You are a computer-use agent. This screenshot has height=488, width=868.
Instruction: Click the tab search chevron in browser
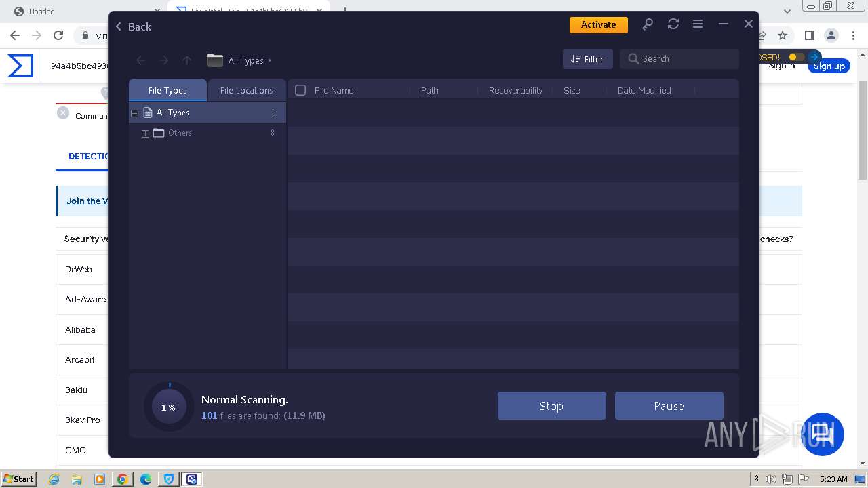787,12
